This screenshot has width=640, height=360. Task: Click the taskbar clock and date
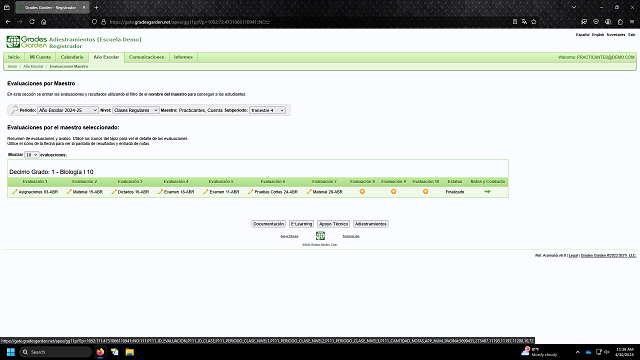[x=625, y=352]
